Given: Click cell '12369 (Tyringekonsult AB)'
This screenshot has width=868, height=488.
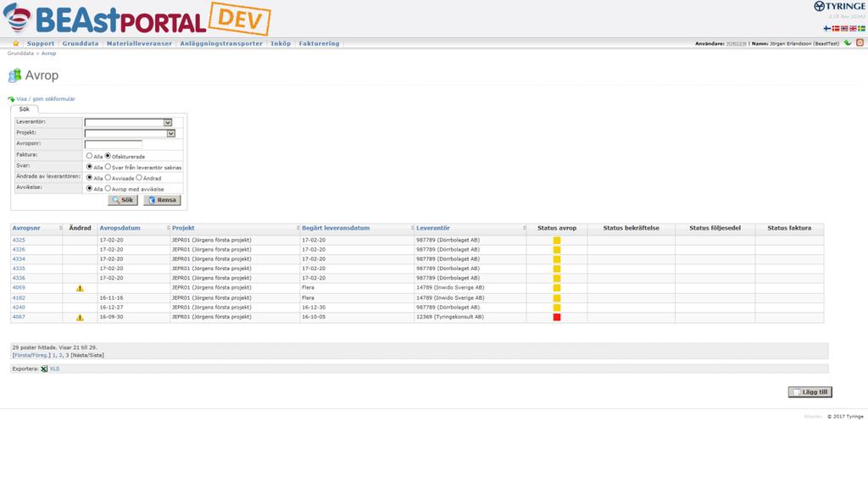Looking at the screenshot, I should 450,317.
